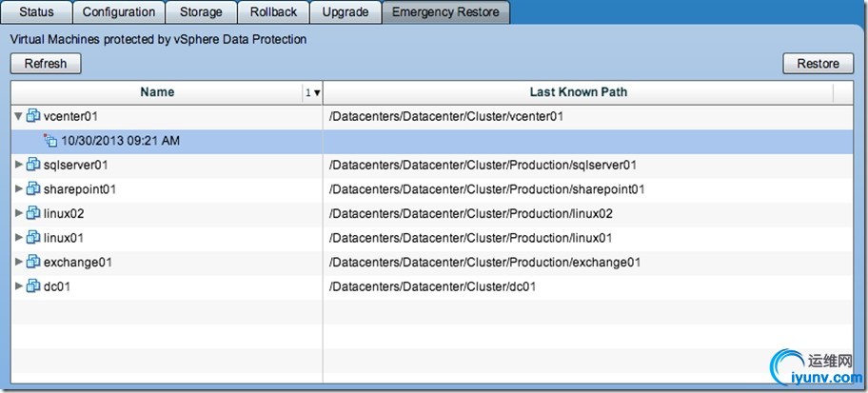Viewport: 868px width, 393px height.
Task: Click the path /Datacenters/Datacenter/Cluster/vcenter01
Action: 445,116
